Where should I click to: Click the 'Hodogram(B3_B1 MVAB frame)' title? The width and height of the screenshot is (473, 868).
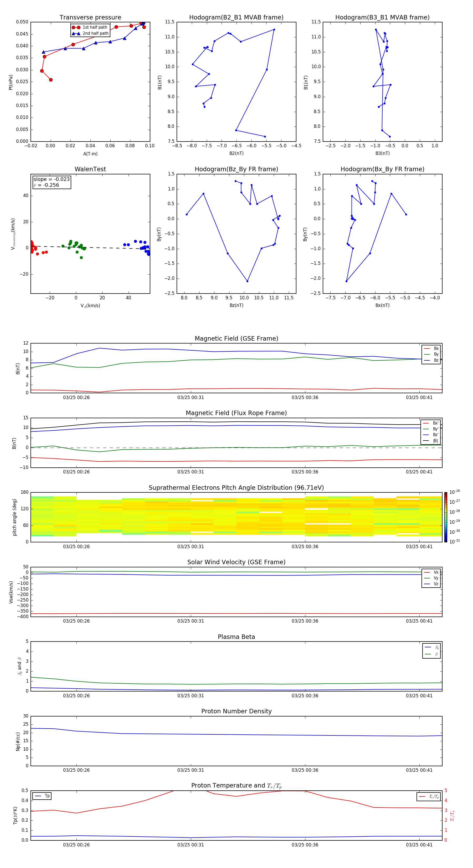[382, 18]
